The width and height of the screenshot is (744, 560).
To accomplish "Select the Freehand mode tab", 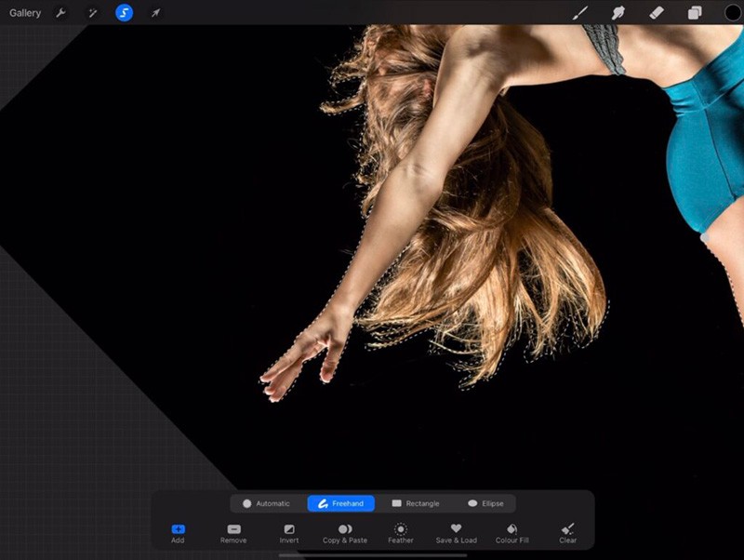I will tap(340, 503).
